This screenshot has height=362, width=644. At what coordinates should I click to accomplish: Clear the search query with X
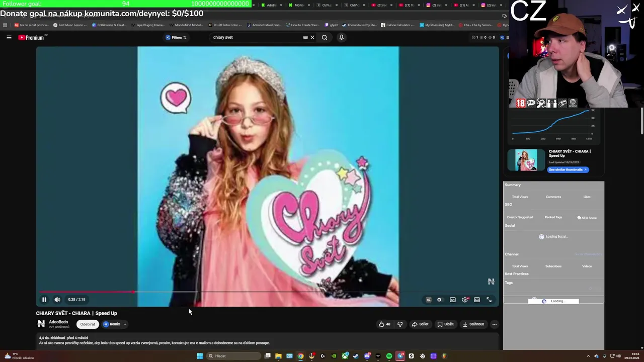click(x=312, y=37)
